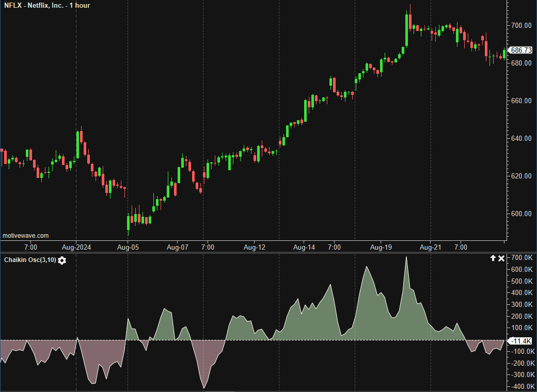Screen dimensions: 537x392
Task: Click the 600.00 price axis level
Action: 522,214
